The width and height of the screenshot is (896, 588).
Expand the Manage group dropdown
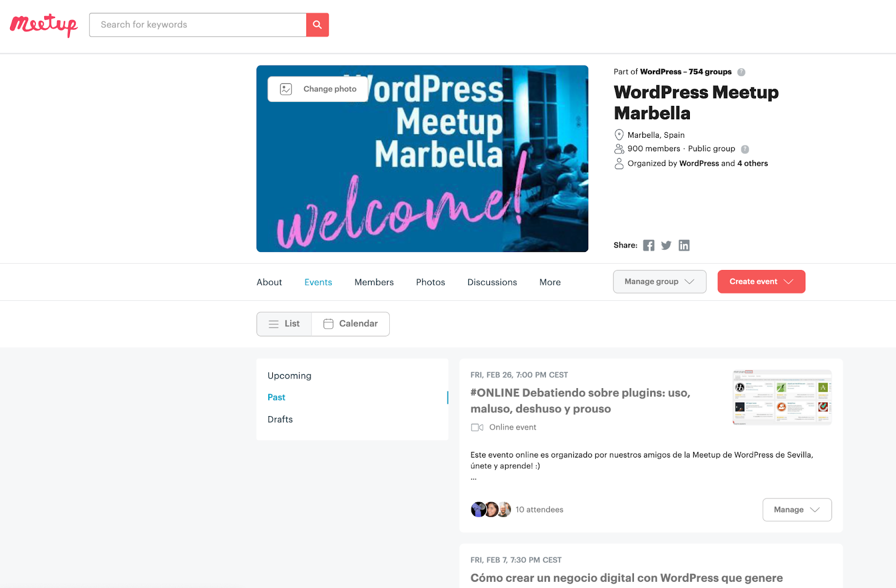click(x=660, y=282)
